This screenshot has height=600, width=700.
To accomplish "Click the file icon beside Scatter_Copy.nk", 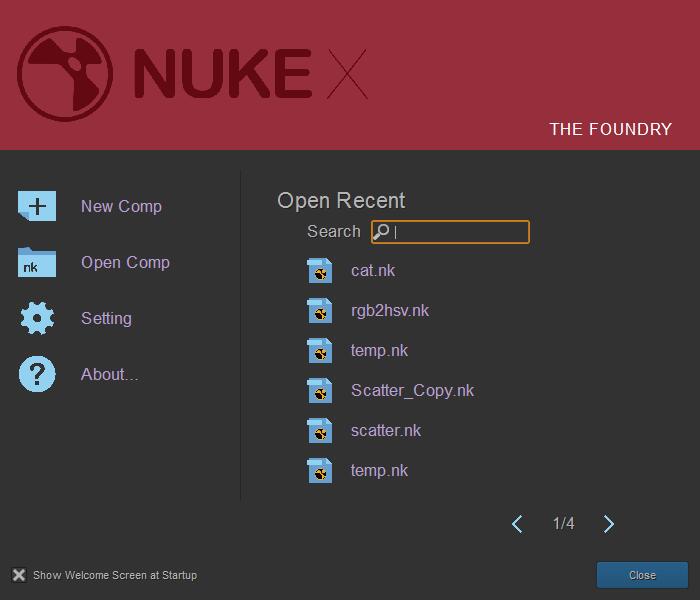I will coord(320,391).
